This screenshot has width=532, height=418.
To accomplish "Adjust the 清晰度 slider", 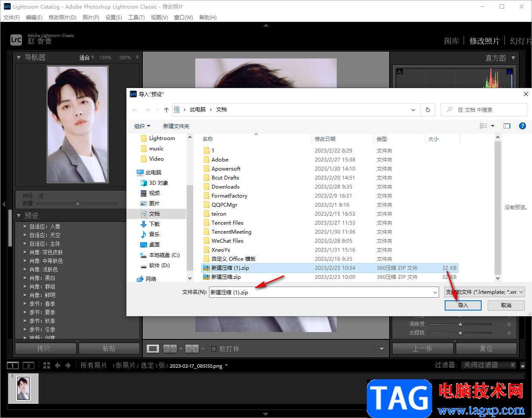I will [460, 324].
